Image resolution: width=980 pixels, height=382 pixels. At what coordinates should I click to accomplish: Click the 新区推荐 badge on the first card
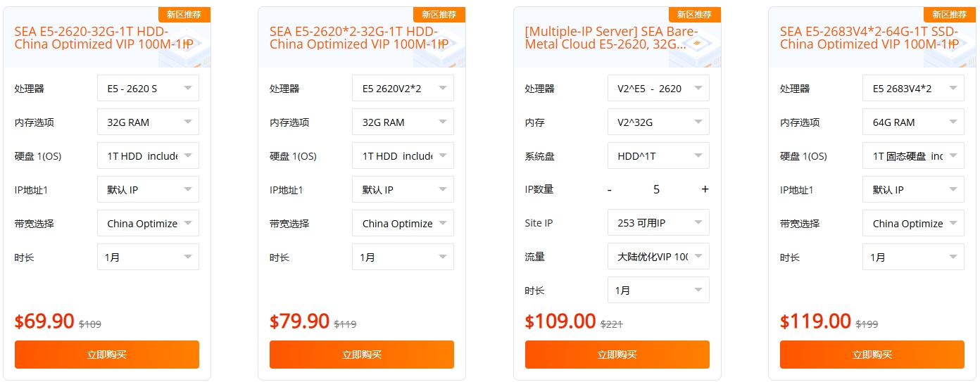[184, 15]
